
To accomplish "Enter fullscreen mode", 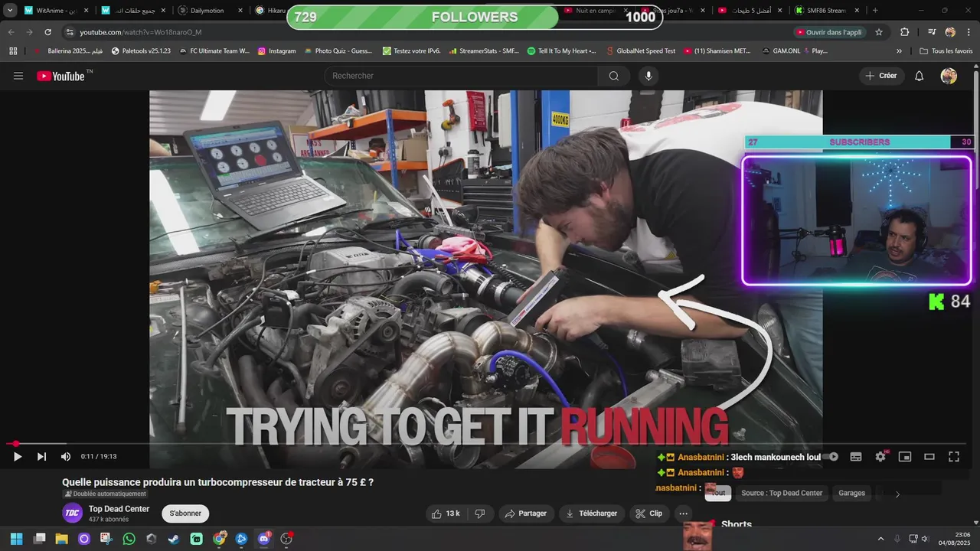I will pos(954,457).
